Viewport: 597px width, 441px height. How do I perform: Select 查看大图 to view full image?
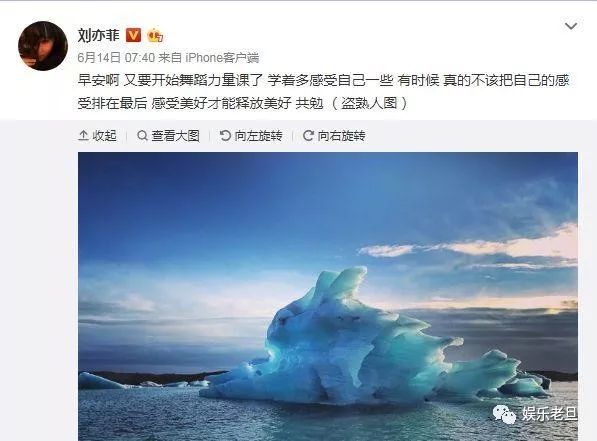[x=168, y=136]
